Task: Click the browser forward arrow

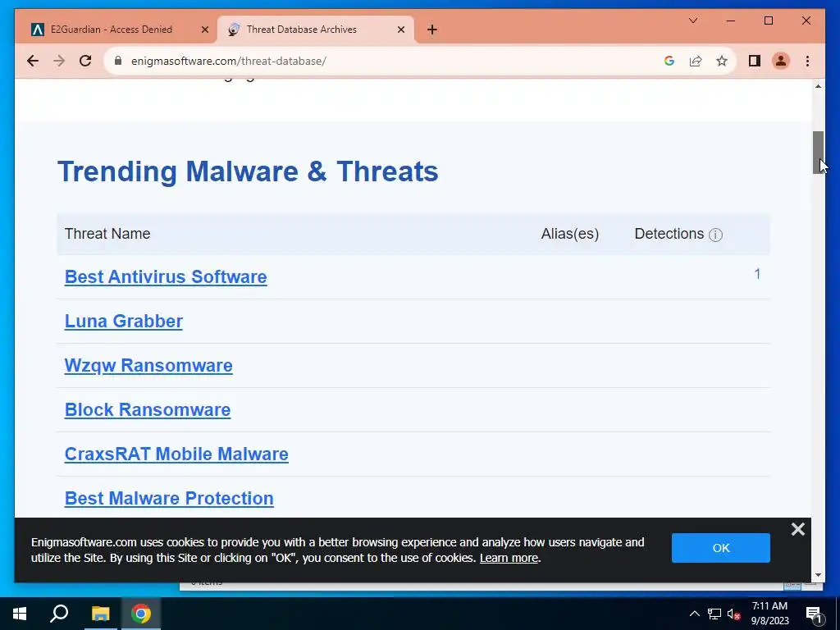Action: pos(59,61)
